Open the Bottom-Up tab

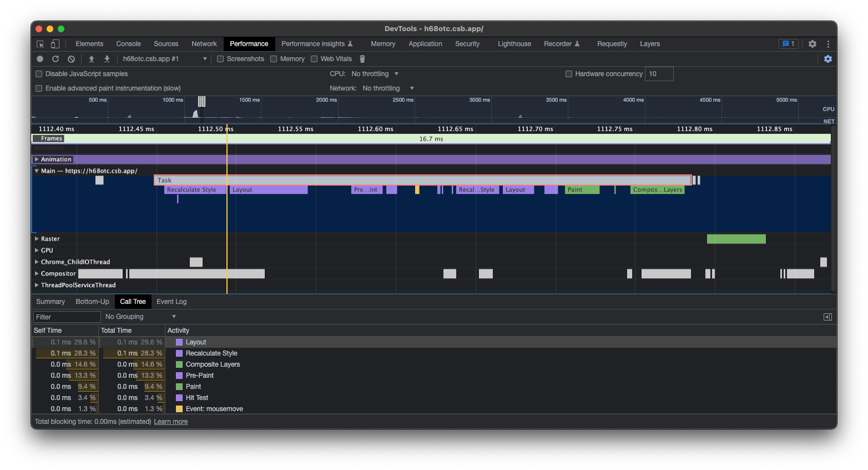(x=92, y=302)
